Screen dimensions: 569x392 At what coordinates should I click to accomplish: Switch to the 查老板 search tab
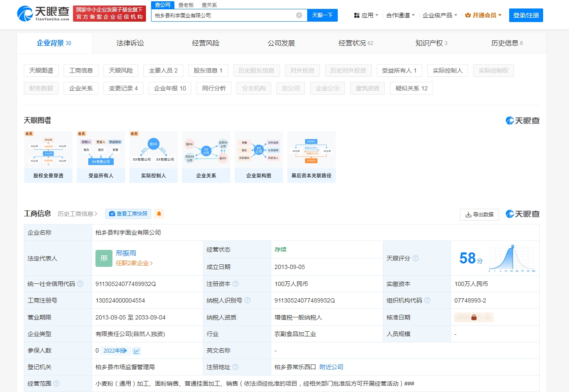(x=186, y=5)
